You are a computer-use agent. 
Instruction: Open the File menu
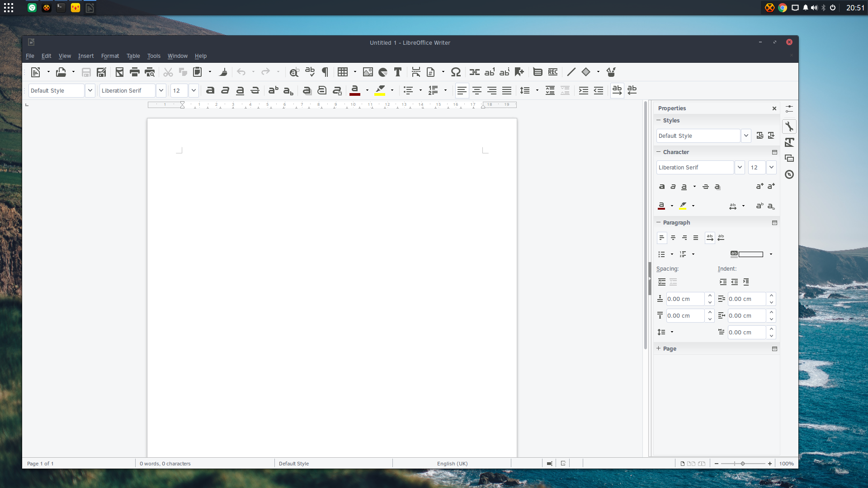click(30, 56)
